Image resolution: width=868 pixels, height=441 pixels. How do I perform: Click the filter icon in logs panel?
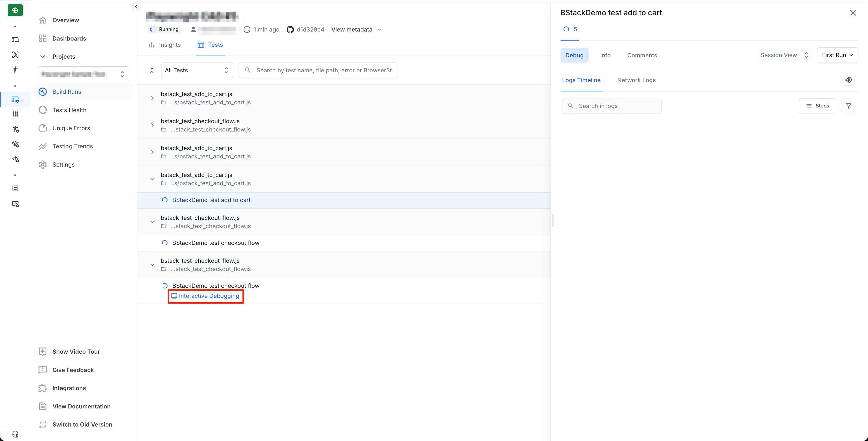tap(849, 106)
